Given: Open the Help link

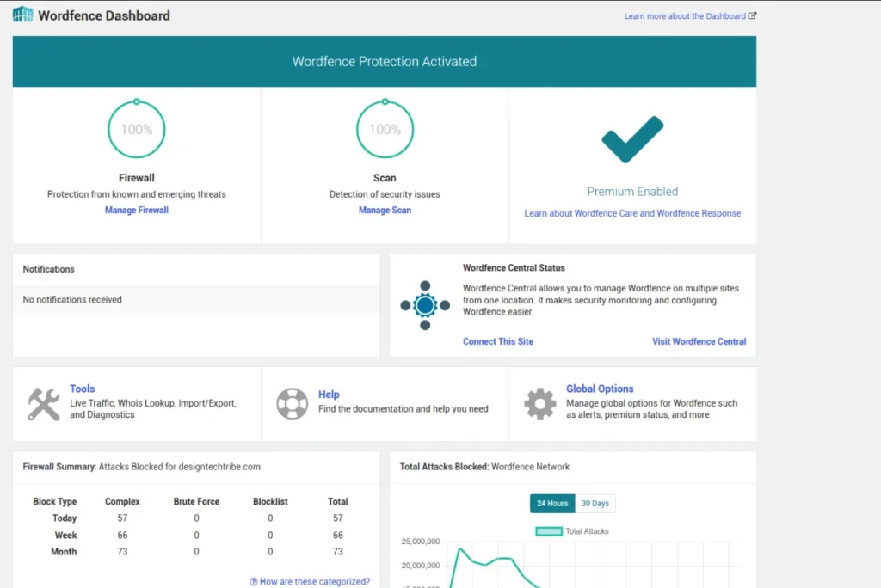Looking at the screenshot, I should (x=329, y=395).
